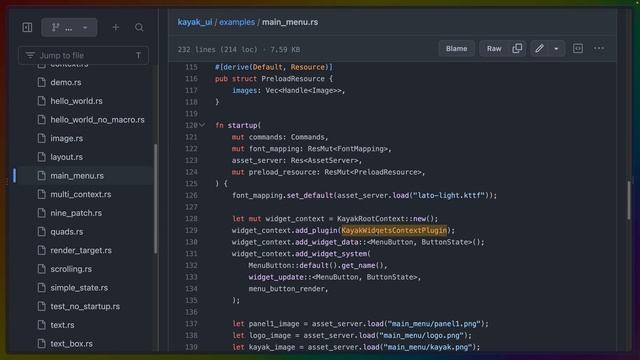Open text.rs in the file tree
Viewport: 640px width, 360px height.
point(62,325)
